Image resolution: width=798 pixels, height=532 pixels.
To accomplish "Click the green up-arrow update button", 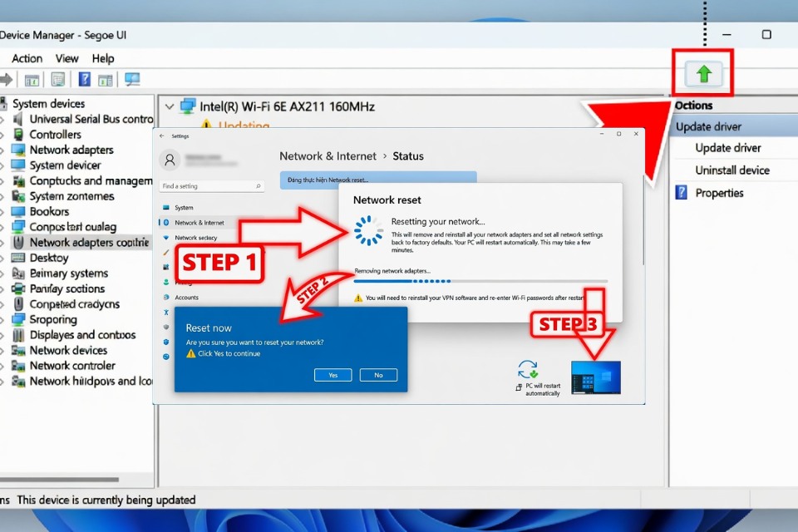I will pyautogui.click(x=703, y=74).
